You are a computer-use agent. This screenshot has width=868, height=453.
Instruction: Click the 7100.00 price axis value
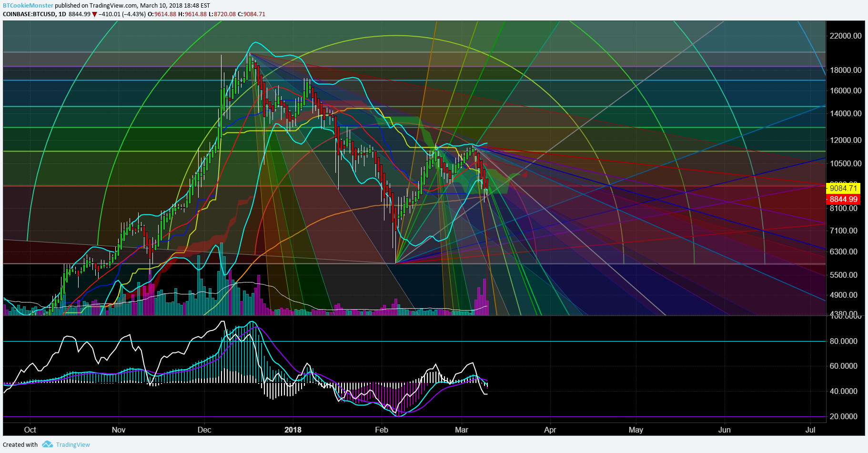(x=843, y=231)
